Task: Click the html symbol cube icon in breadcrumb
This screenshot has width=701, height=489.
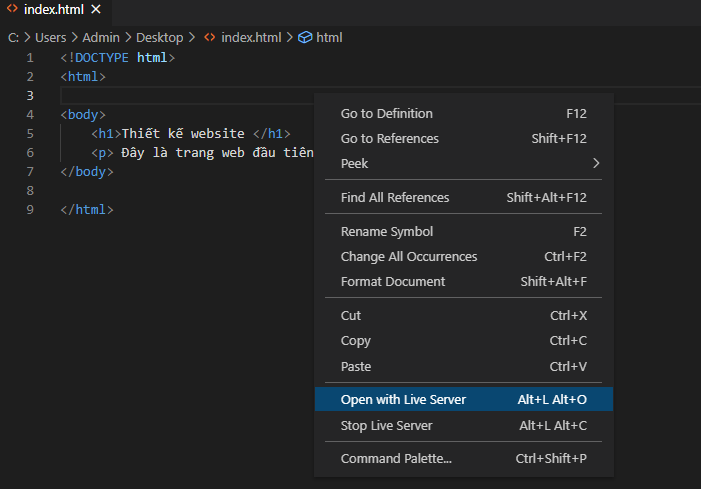Action: [x=305, y=38]
